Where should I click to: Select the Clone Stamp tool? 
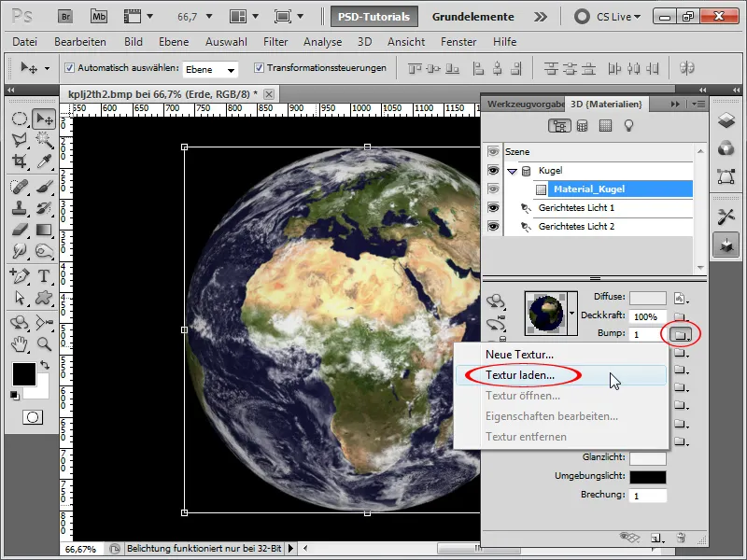click(19, 208)
